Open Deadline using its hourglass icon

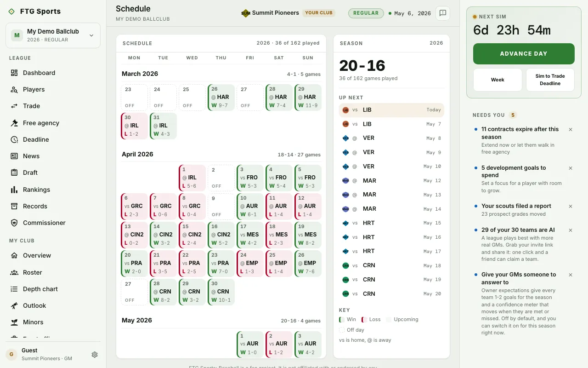pyautogui.click(x=14, y=139)
